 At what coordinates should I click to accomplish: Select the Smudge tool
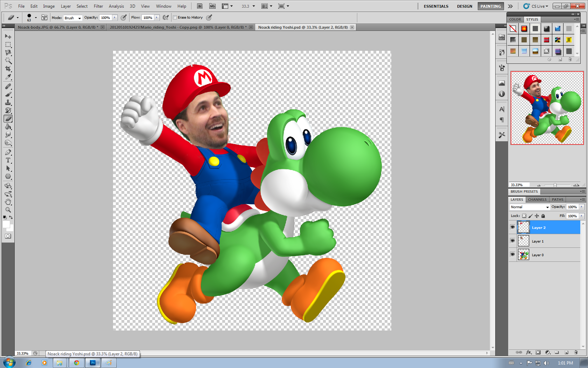coord(8,135)
